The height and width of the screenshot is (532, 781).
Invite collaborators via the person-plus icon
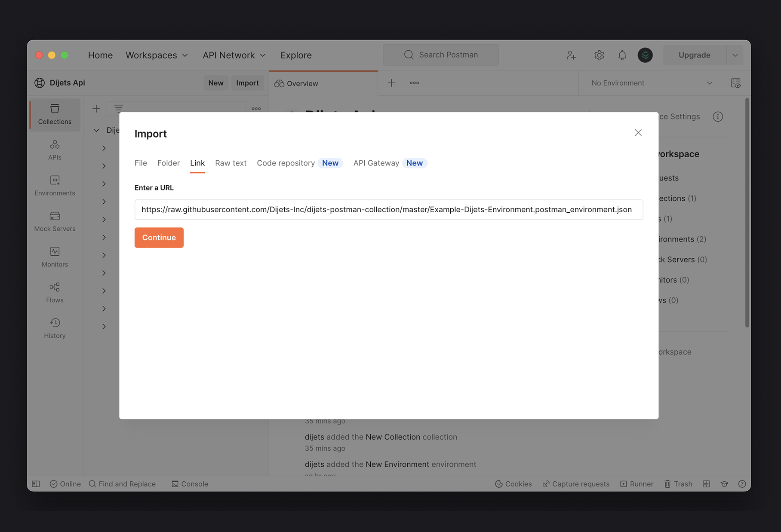tap(571, 55)
